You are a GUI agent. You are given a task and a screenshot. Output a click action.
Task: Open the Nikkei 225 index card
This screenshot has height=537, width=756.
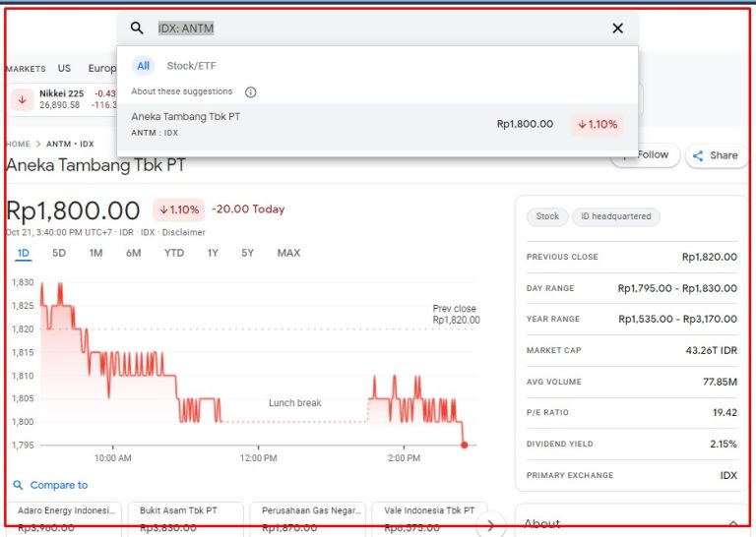click(62, 99)
